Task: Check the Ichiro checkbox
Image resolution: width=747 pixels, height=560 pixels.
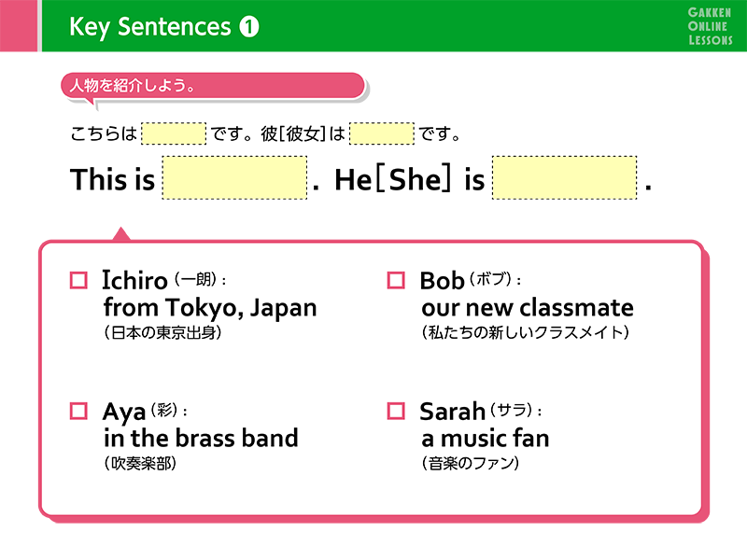Action: click(x=78, y=280)
